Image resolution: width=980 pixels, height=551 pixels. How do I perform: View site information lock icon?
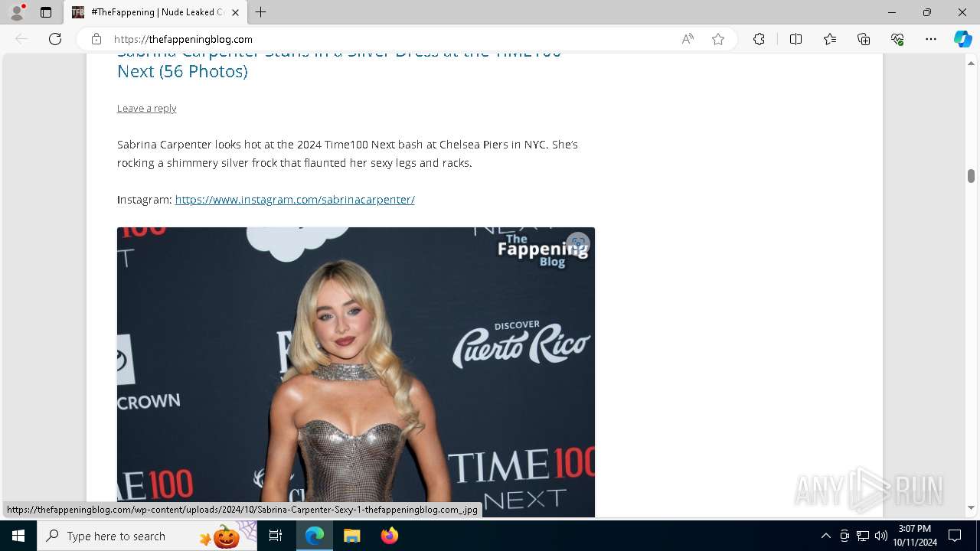coord(96,39)
